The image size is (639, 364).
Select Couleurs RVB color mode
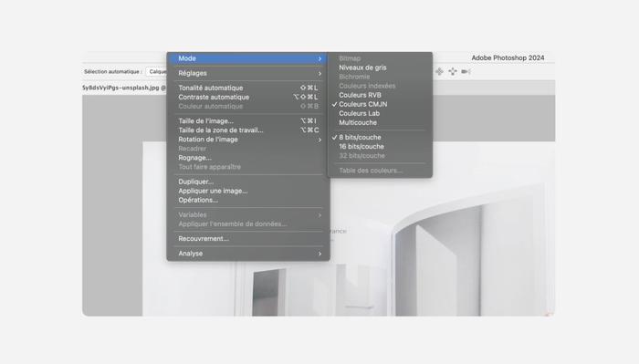pyautogui.click(x=380, y=95)
